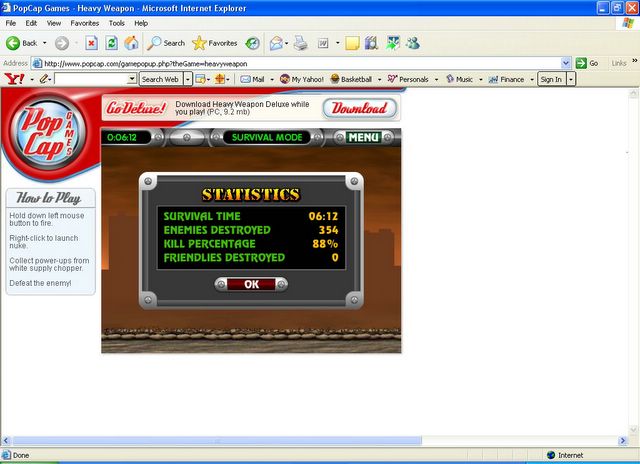640x464 pixels.
Task: Click the Print icon in toolbar
Action: [x=301, y=43]
